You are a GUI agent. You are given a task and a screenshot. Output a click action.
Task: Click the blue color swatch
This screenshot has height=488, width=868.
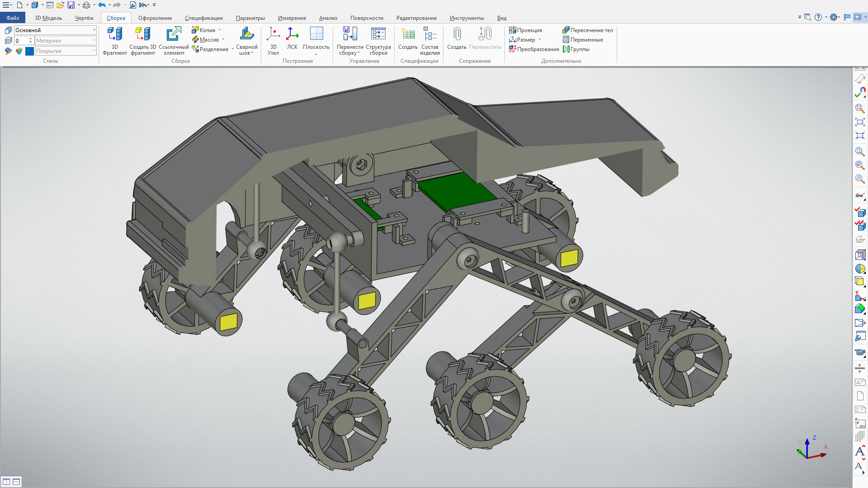(x=29, y=51)
